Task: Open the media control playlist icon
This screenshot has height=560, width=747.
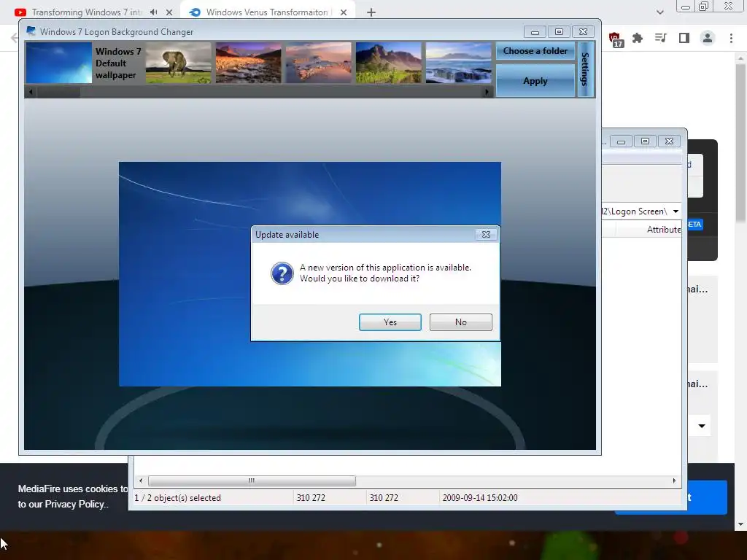Action: tap(660, 38)
